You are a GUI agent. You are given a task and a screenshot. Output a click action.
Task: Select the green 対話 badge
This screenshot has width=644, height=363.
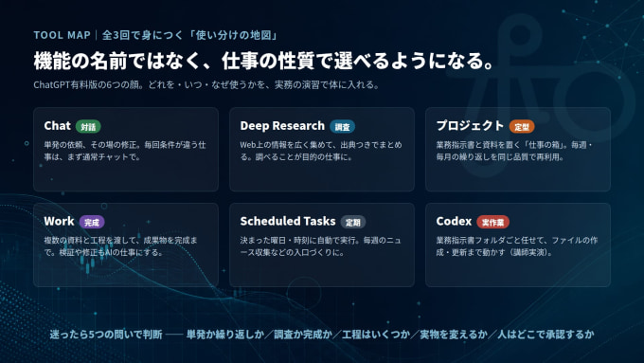click(x=88, y=127)
